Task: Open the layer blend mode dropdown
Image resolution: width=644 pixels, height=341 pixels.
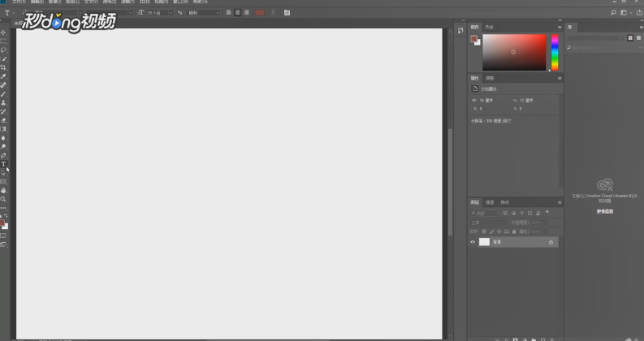Action: click(x=489, y=222)
